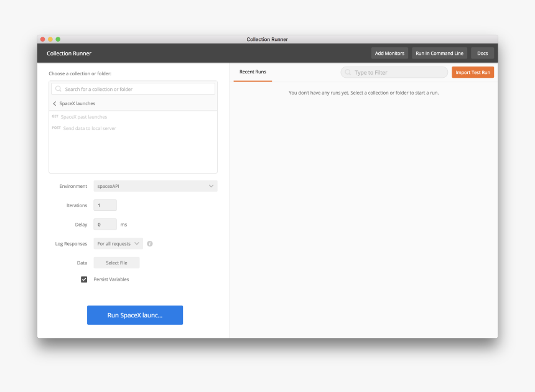Click the magnifier icon in Type to Filter
This screenshot has height=392, width=535.
click(348, 72)
